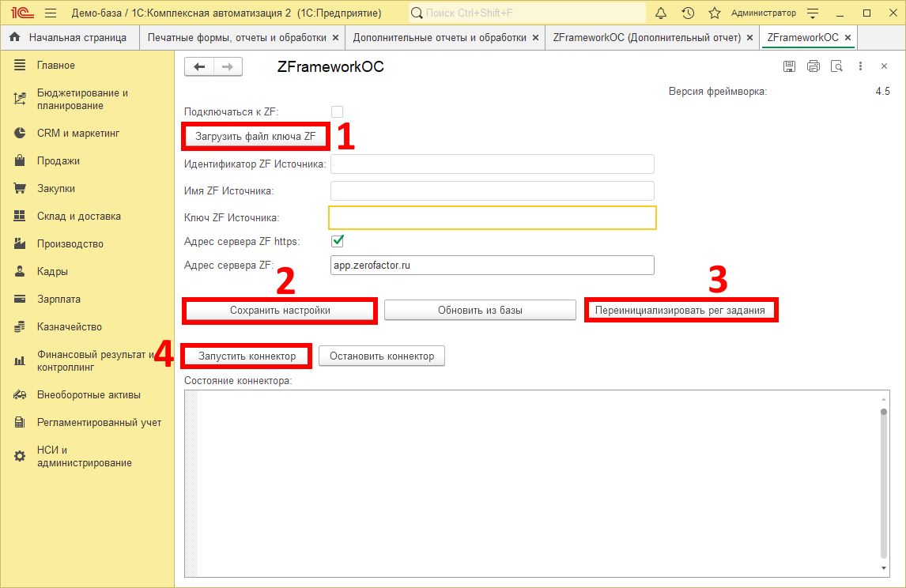
Task: Open favorites star icon in title bar
Action: 714,13
